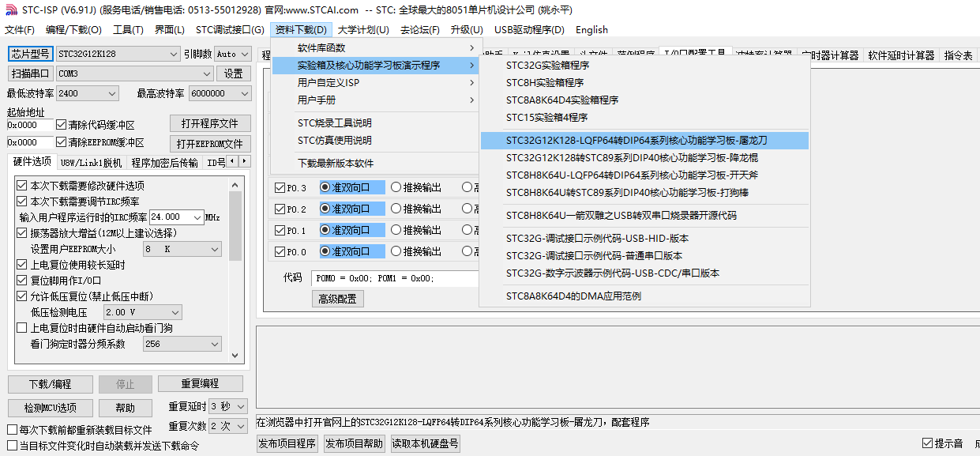Expand the 用户自定义ISP submenu
This screenshot has width=980, height=456.
(375, 83)
